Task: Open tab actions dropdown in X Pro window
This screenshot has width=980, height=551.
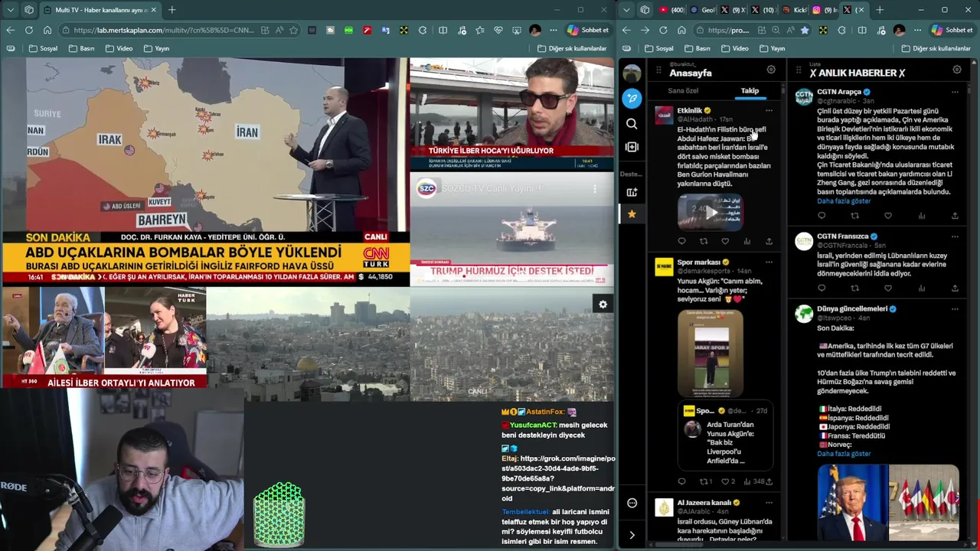Action: click(627, 10)
